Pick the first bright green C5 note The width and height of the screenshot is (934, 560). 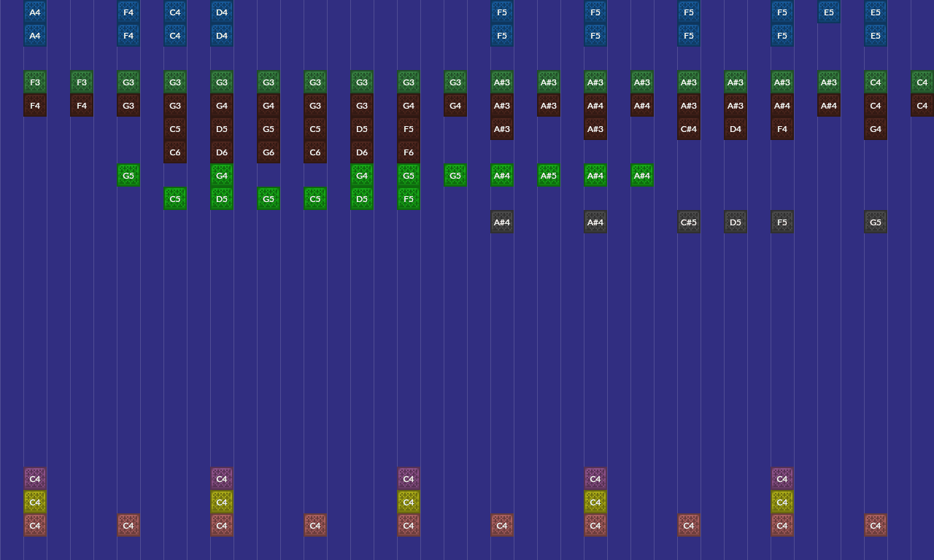(x=175, y=198)
